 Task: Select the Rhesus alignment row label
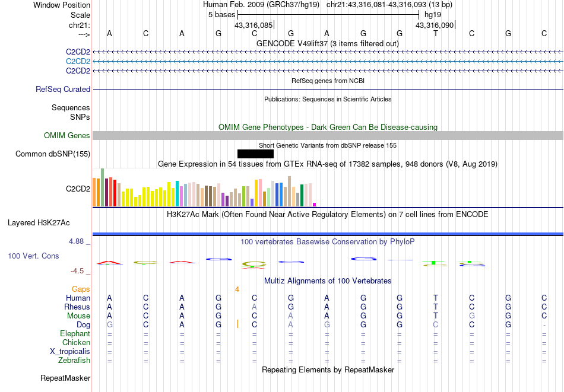click(77, 307)
